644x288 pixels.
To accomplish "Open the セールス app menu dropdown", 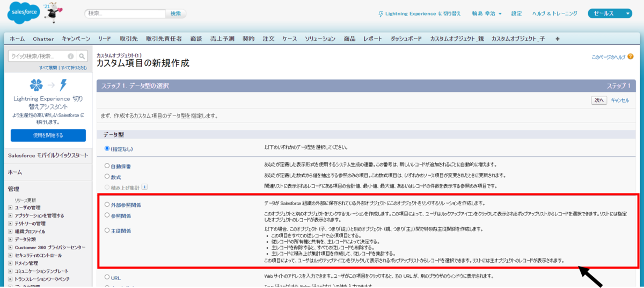I will [x=610, y=13].
